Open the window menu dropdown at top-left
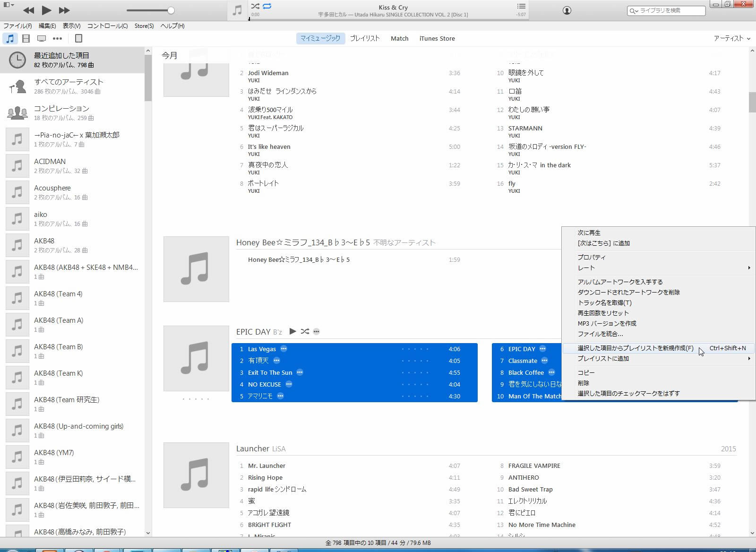The image size is (756, 552). (x=9, y=5)
